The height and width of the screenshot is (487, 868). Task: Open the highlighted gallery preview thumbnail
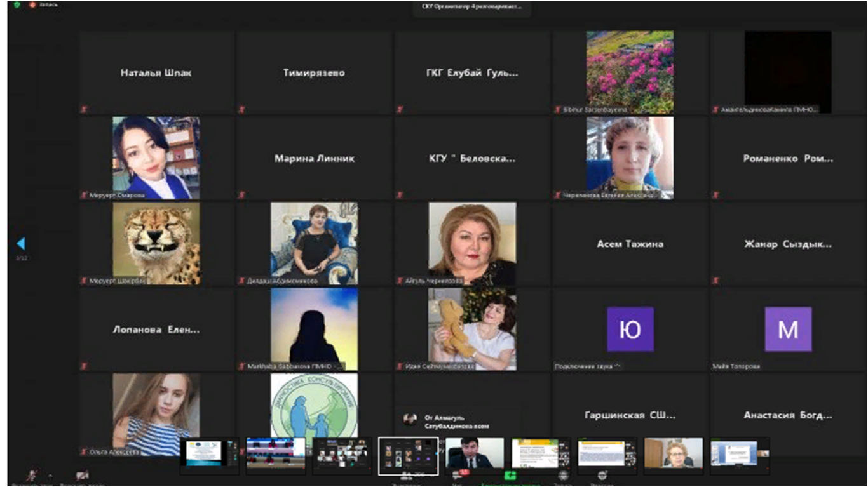(x=408, y=455)
